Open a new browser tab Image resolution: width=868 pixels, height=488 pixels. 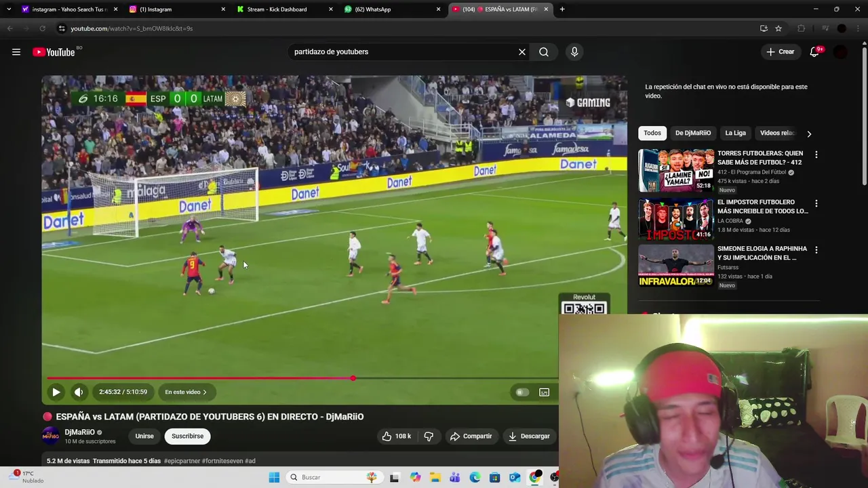click(x=562, y=9)
